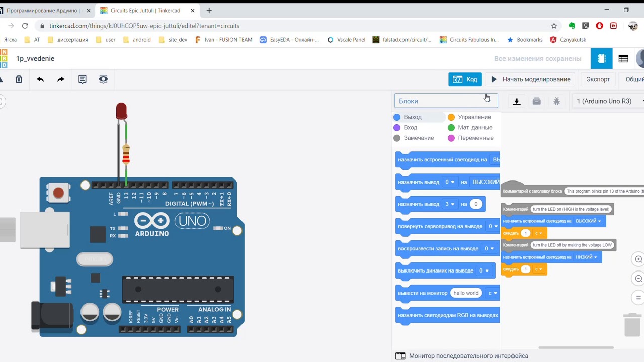Open the serial monitor icon
This screenshot has height=362, width=644.
400,356
